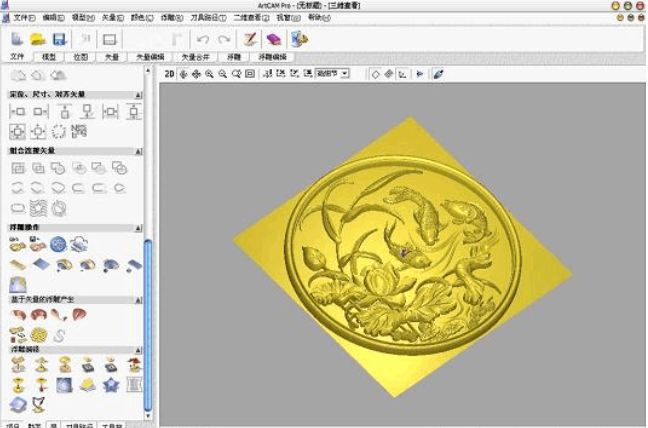Switch to 2D view button
The width and height of the screenshot is (648, 428).
click(169, 74)
